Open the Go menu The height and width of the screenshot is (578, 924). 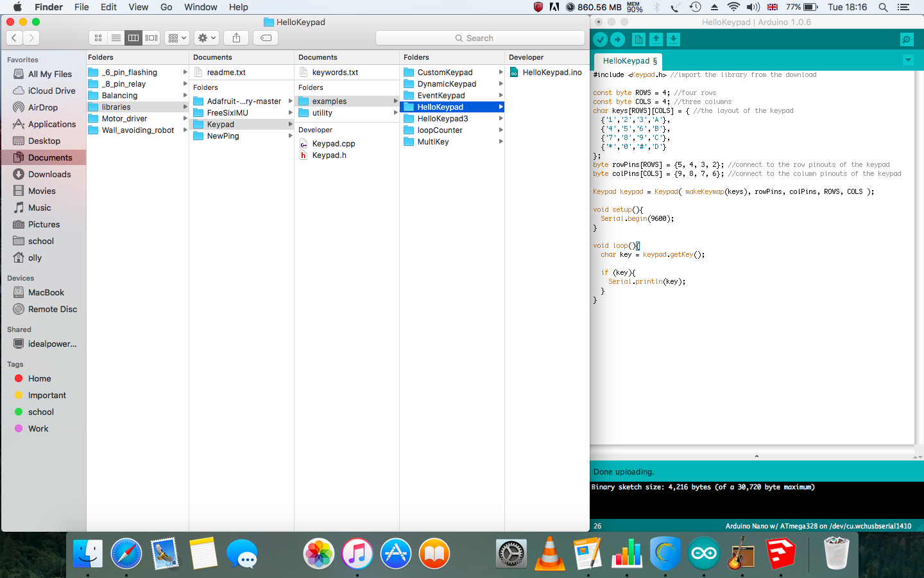click(x=166, y=7)
